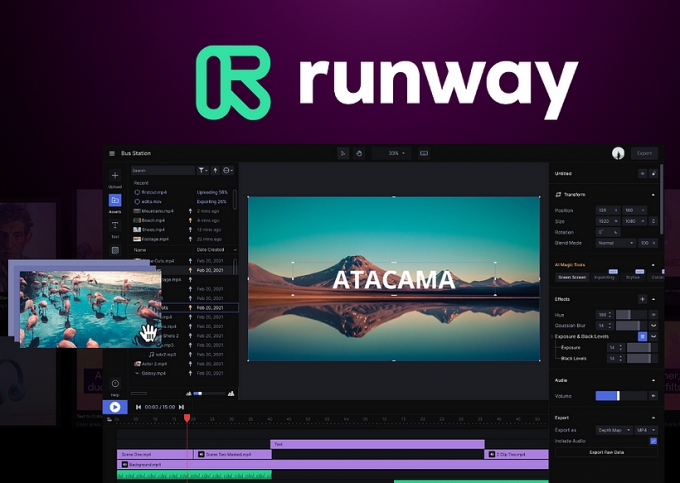Click the Export Raw Data button

tap(606, 453)
